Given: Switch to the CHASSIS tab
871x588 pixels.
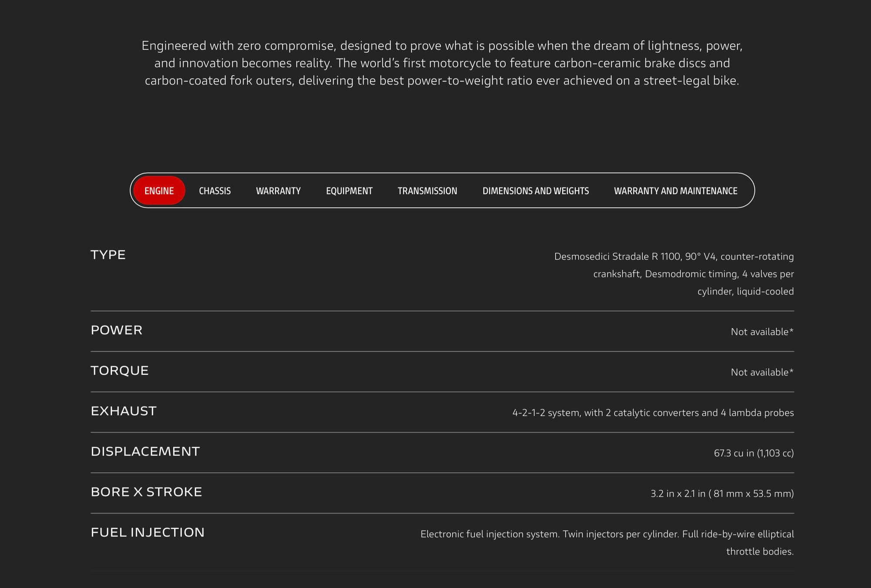Looking at the screenshot, I should tap(215, 191).
